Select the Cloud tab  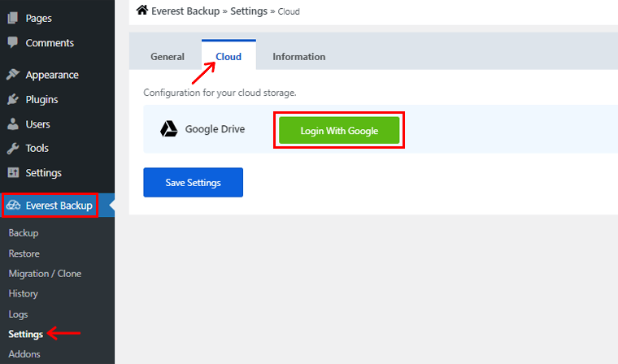coord(228,56)
